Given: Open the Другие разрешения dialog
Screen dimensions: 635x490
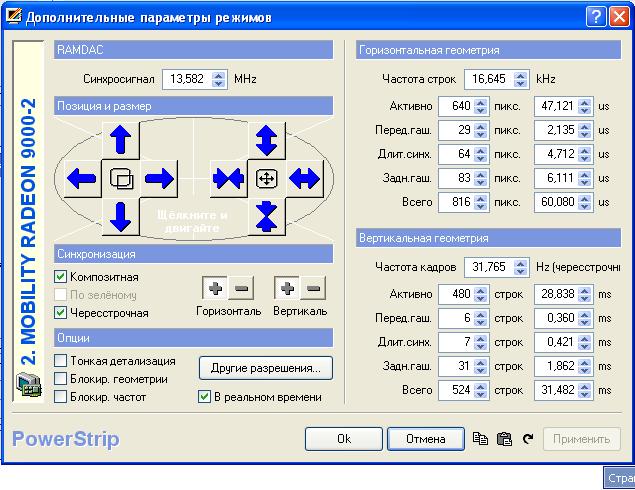Looking at the screenshot, I should [265, 368].
